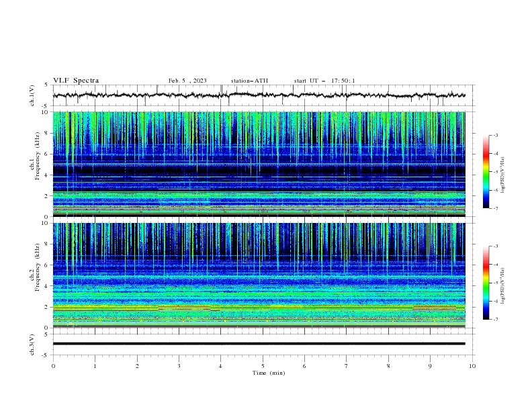Screen dimensions: 532x411
Task: Click the "Time (min)" axis label
Action: (x=269, y=373)
